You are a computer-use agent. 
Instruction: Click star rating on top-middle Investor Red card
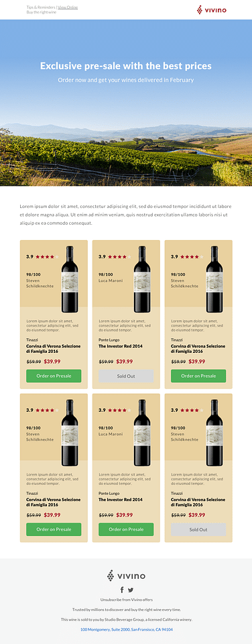(119, 257)
